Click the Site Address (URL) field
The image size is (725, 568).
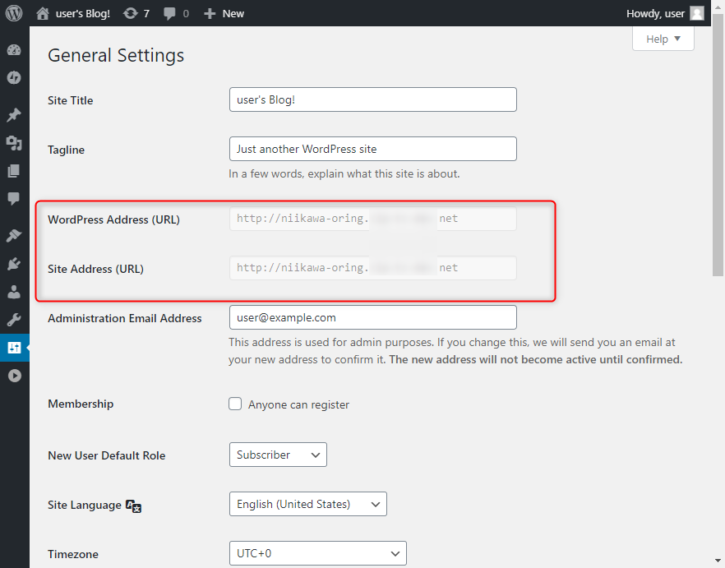(x=373, y=268)
